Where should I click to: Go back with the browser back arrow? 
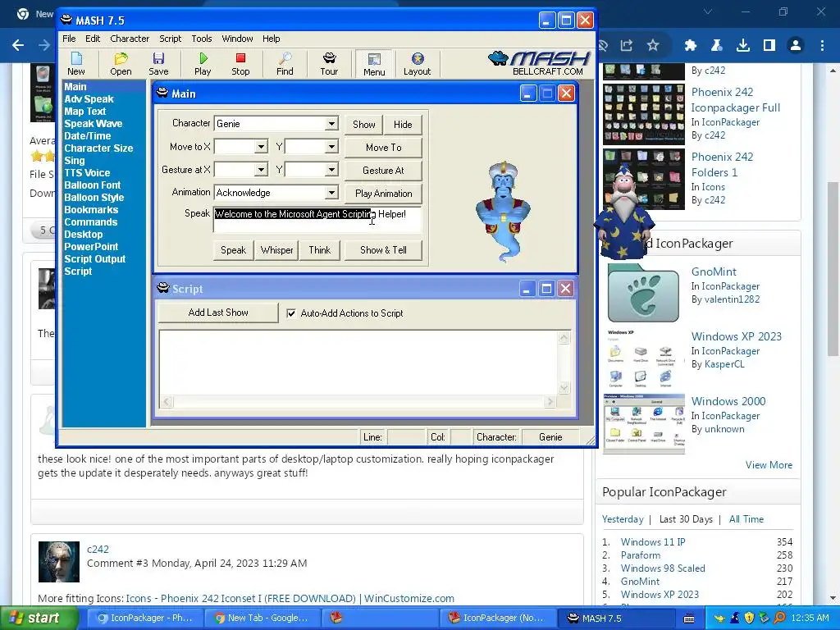18,45
